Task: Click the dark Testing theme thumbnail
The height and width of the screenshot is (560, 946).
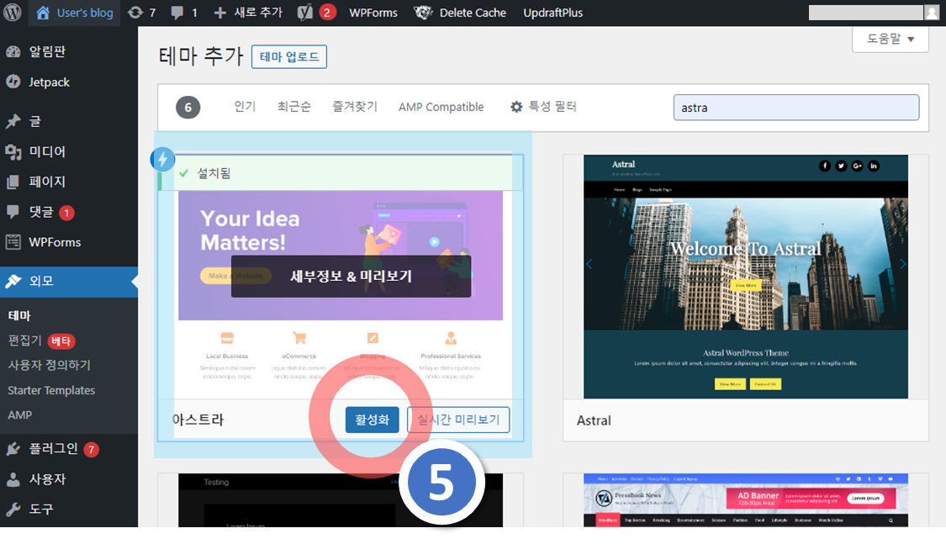Action: point(341,500)
